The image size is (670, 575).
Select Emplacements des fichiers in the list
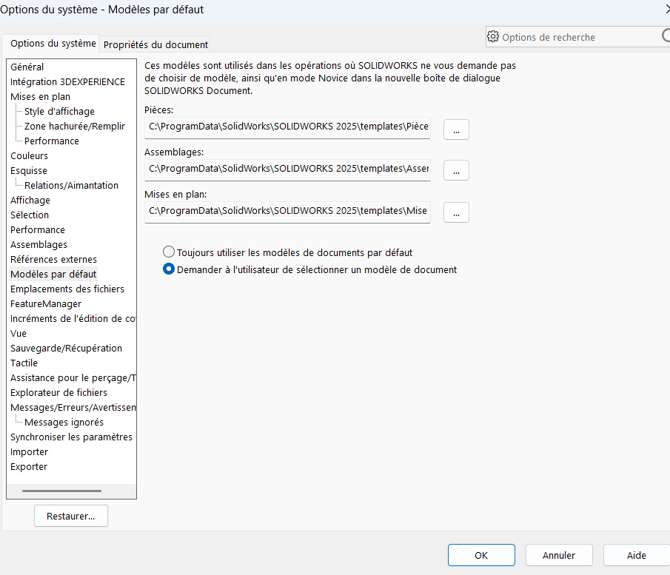point(67,289)
